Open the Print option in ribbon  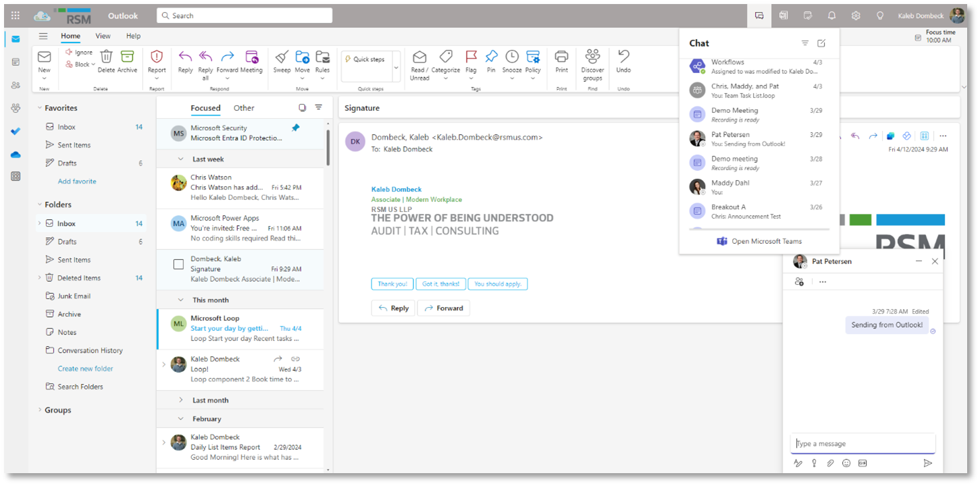click(x=561, y=58)
